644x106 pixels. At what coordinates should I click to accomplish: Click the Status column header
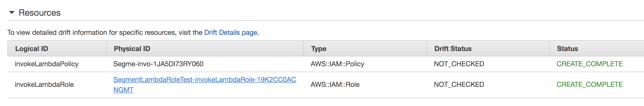click(567, 49)
